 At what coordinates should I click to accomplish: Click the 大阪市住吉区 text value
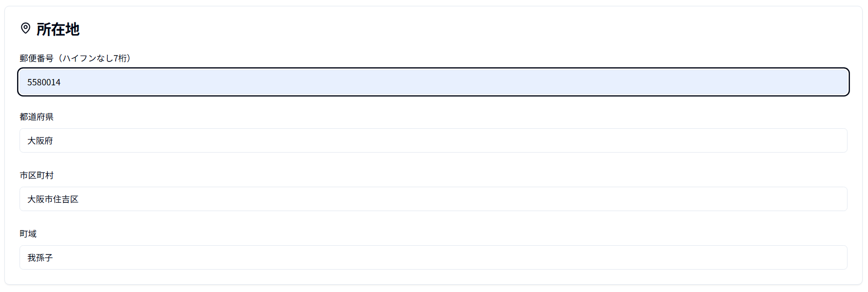(53, 199)
